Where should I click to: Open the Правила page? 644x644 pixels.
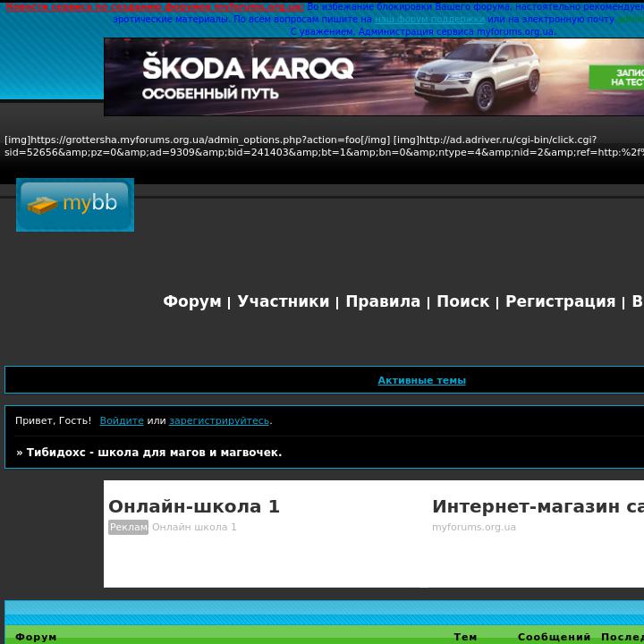tap(383, 301)
